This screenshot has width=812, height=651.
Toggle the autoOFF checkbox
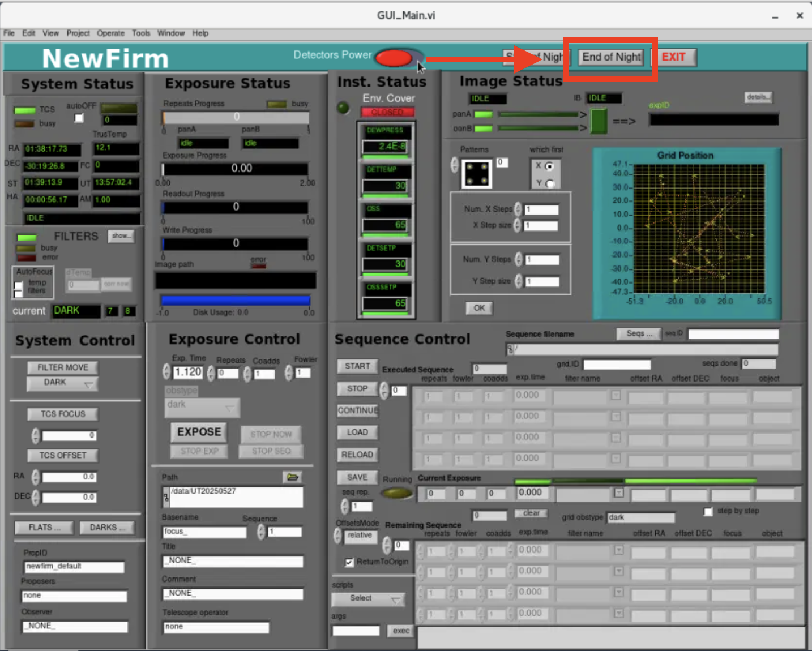coord(79,118)
